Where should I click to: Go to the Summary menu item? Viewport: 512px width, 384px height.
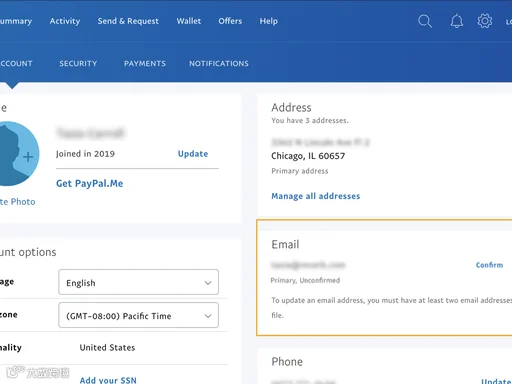(16, 21)
